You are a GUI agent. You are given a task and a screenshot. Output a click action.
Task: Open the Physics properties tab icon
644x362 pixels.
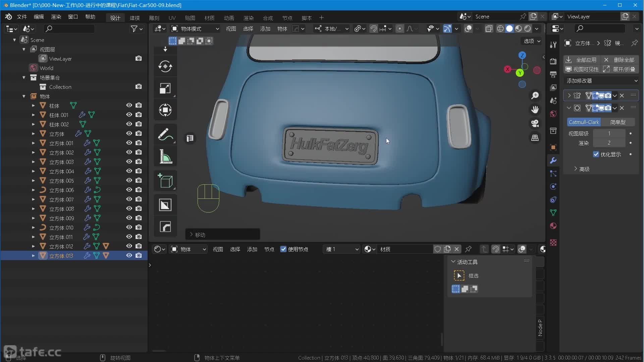click(553, 187)
